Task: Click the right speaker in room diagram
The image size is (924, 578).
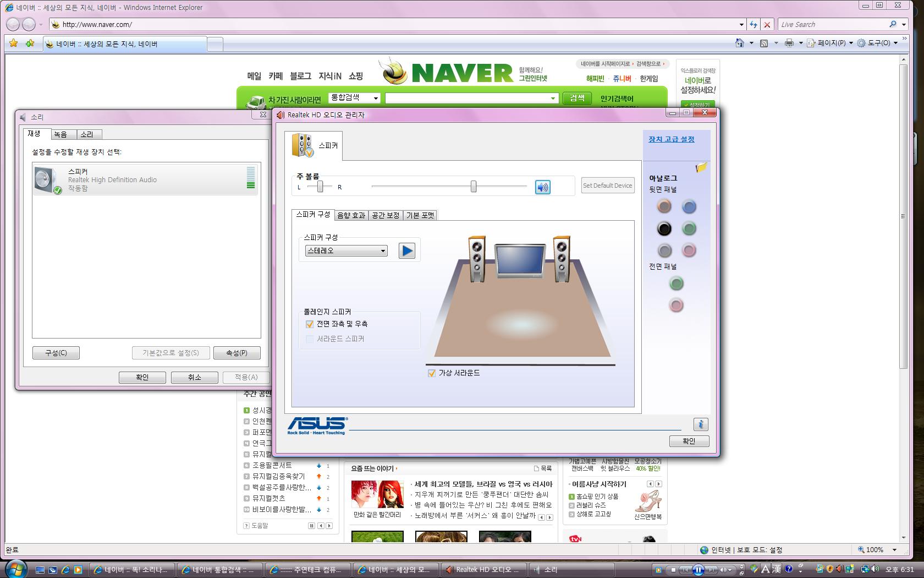Action: tap(562, 259)
